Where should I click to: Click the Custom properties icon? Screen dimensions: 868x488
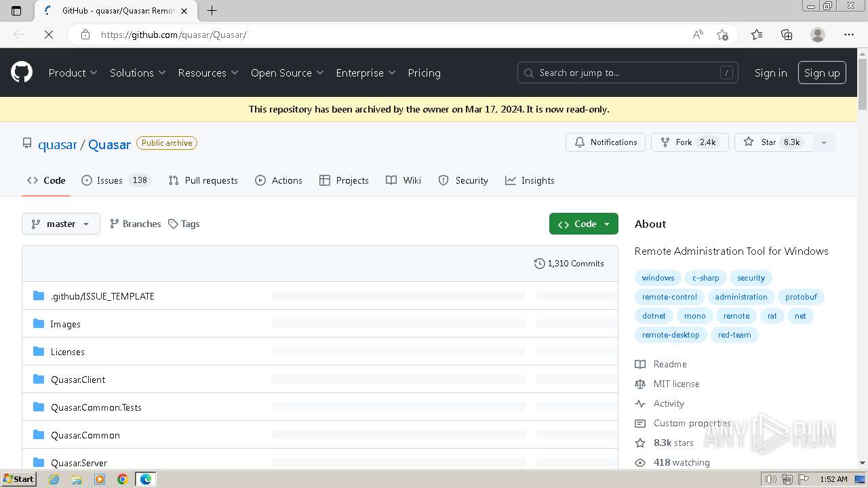point(640,423)
